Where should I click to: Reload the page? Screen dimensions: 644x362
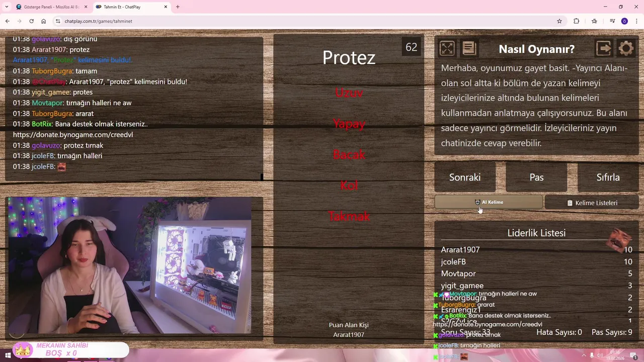[x=31, y=21]
